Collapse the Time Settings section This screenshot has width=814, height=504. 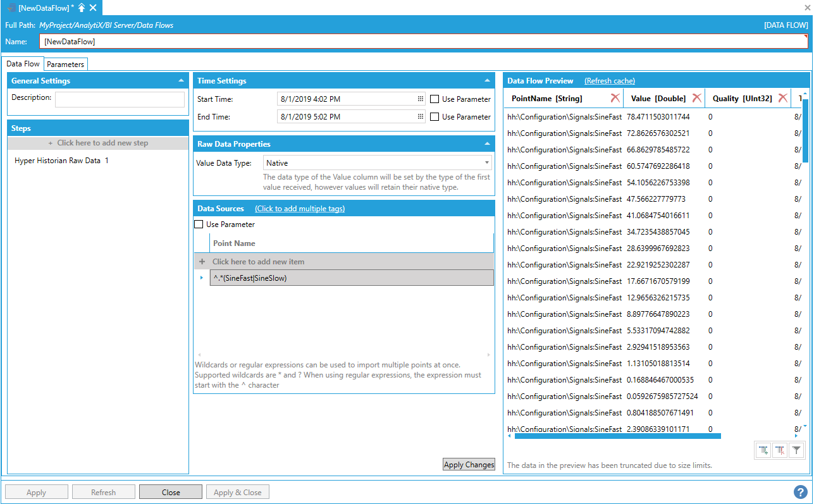click(x=487, y=81)
